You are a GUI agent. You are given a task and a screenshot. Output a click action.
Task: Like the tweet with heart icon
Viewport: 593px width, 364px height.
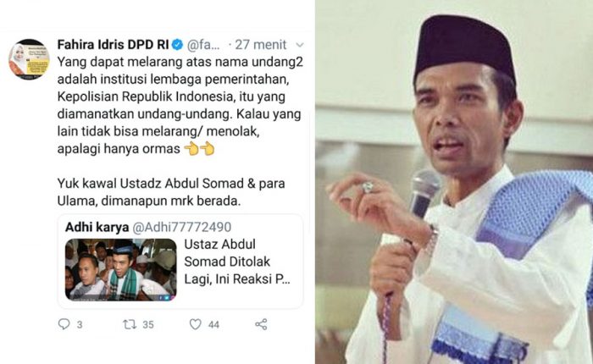(195, 324)
